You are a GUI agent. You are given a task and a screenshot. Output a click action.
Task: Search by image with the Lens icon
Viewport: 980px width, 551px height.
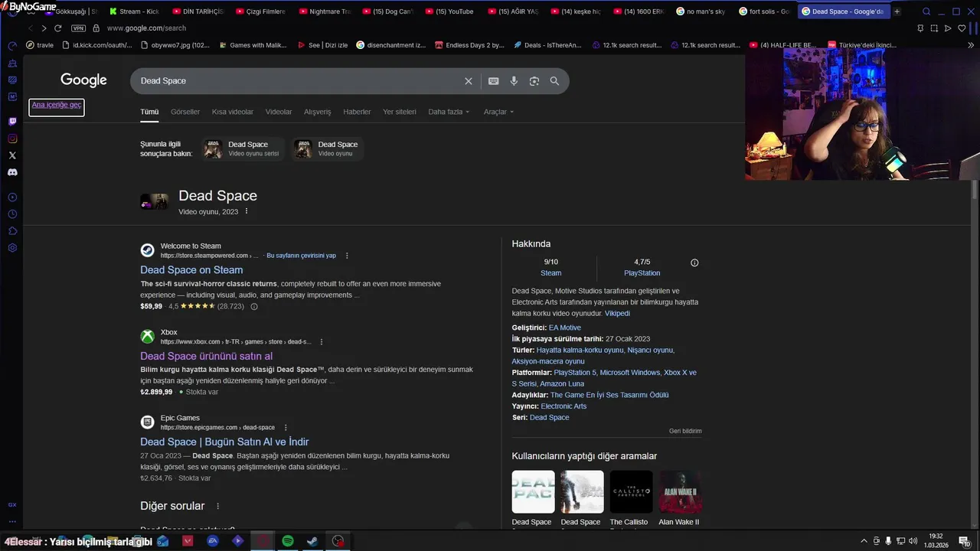(534, 81)
